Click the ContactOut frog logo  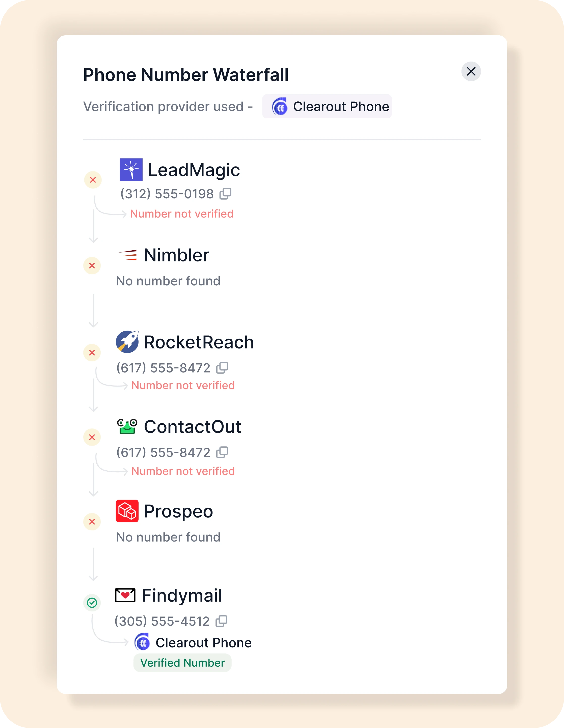coord(127,426)
